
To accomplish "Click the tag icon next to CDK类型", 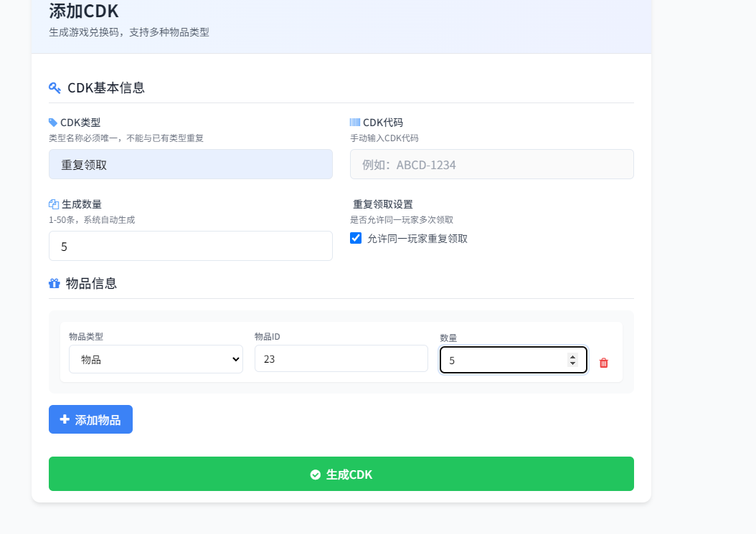I will pyautogui.click(x=53, y=123).
